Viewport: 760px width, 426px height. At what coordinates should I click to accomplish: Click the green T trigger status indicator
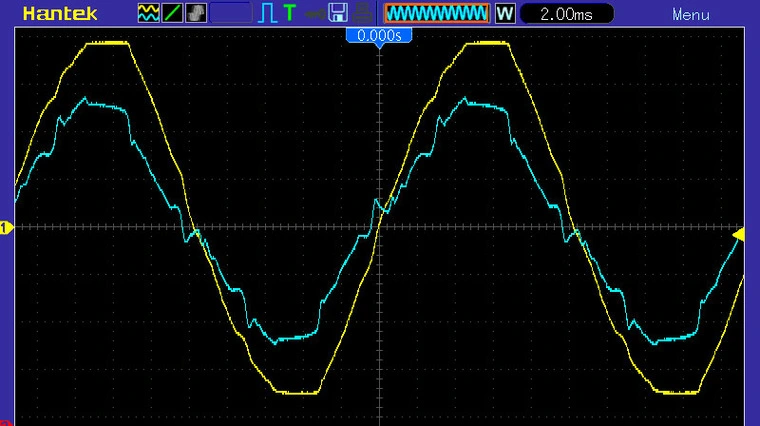point(290,14)
